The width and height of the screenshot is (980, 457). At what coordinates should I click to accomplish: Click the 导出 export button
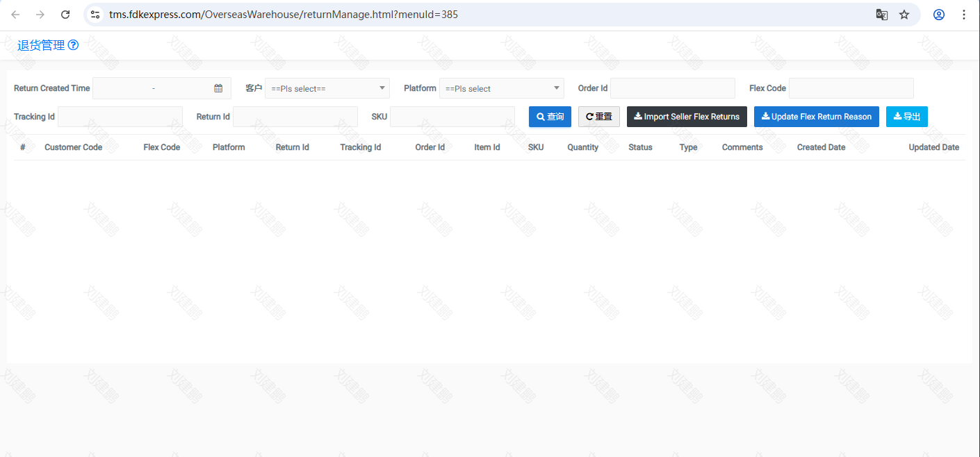(x=906, y=117)
